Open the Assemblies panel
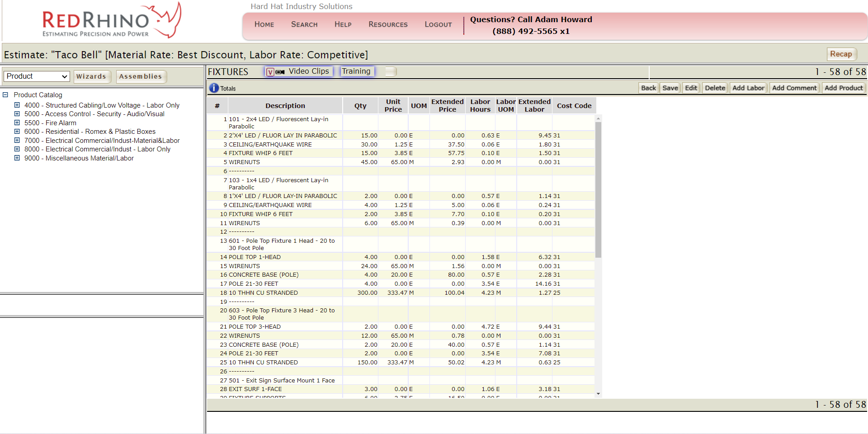 tap(141, 76)
